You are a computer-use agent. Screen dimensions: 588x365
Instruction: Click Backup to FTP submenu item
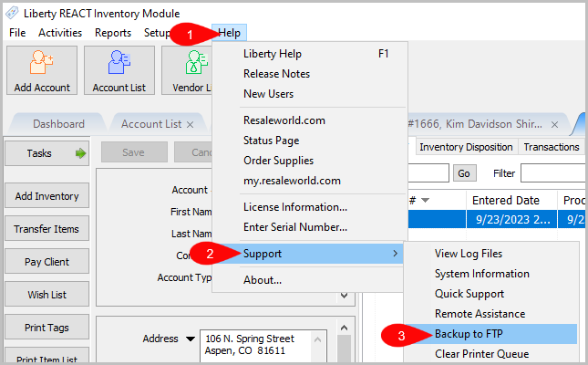pos(490,334)
